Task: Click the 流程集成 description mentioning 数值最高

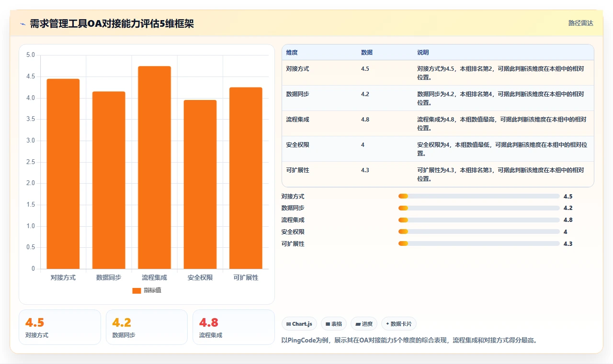Action: [501, 123]
